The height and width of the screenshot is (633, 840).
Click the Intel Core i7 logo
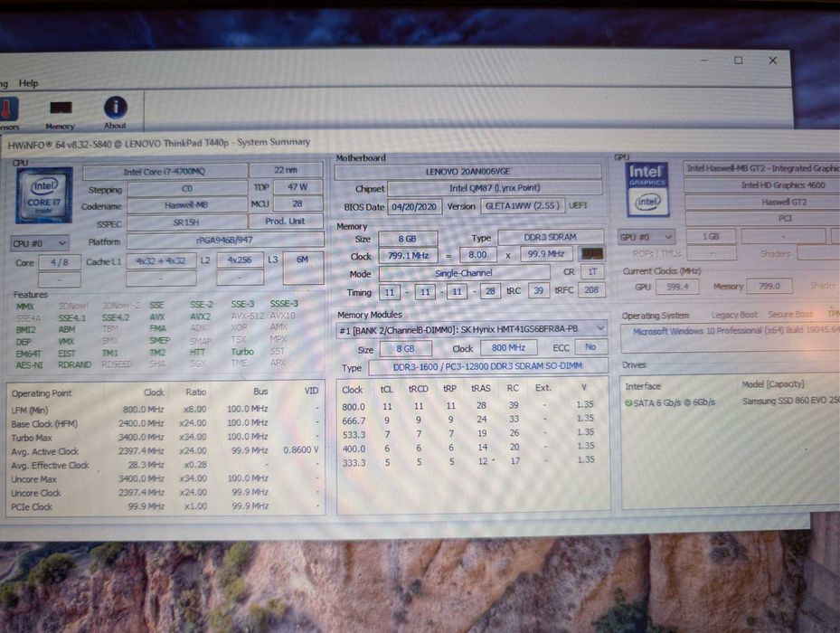(44, 195)
